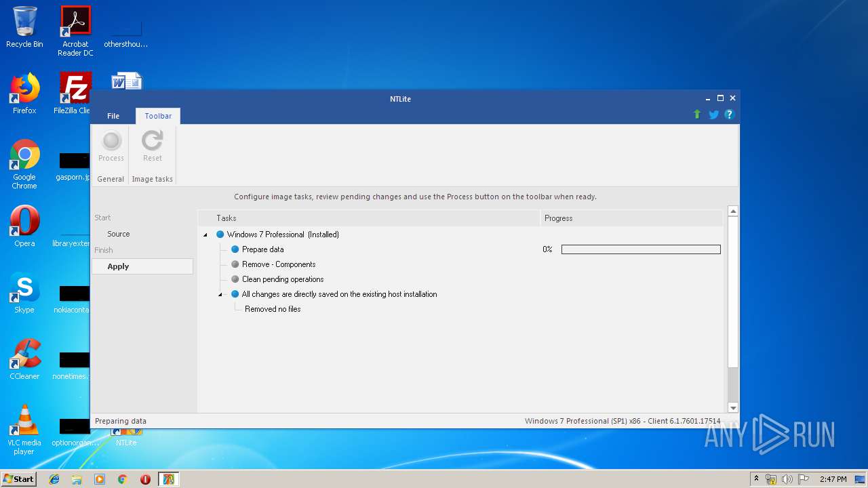Switch to NTLite taskbar button
868x488 pixels.
pyautogui.click(x=168, y=479)
